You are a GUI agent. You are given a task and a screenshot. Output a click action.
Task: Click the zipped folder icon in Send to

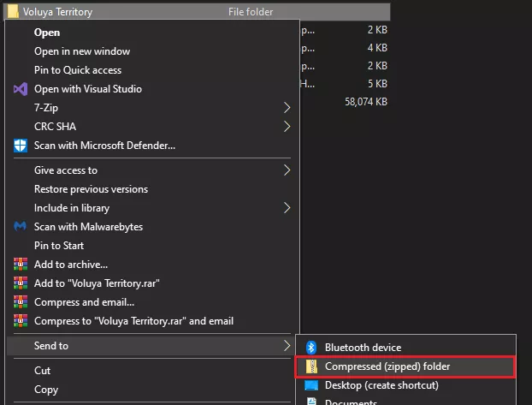coord(312,366)
